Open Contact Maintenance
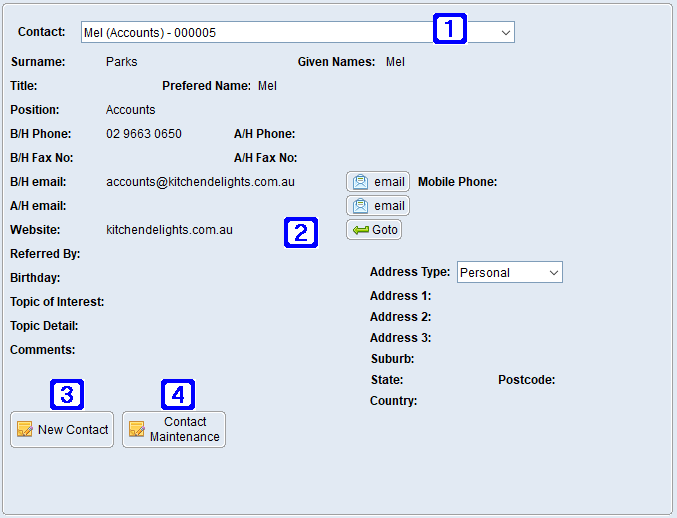The width and height of the screenshot is (677, 518). click(x=174, y=430)
